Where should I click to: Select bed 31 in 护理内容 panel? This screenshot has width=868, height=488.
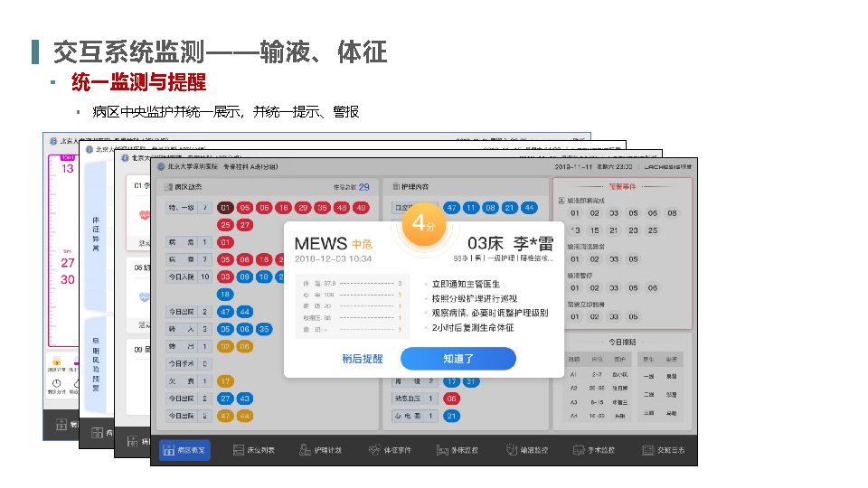(x=471, y=381)
